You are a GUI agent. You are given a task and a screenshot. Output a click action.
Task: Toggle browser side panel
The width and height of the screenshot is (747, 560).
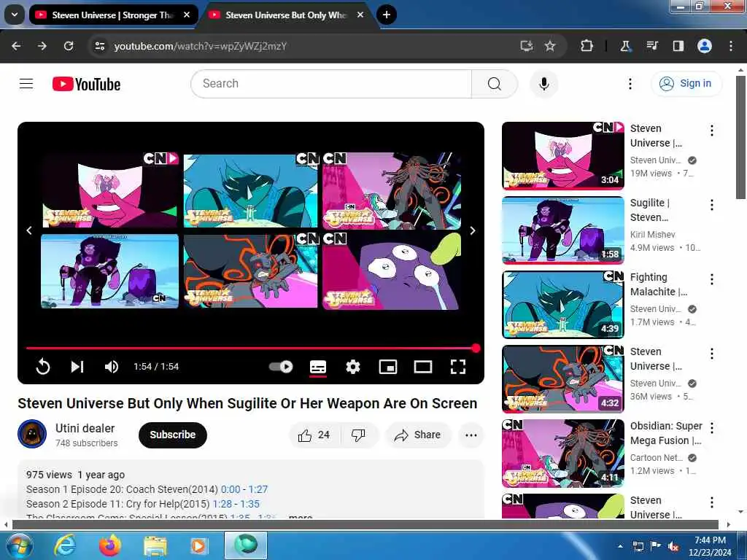[x=678, y=46]
